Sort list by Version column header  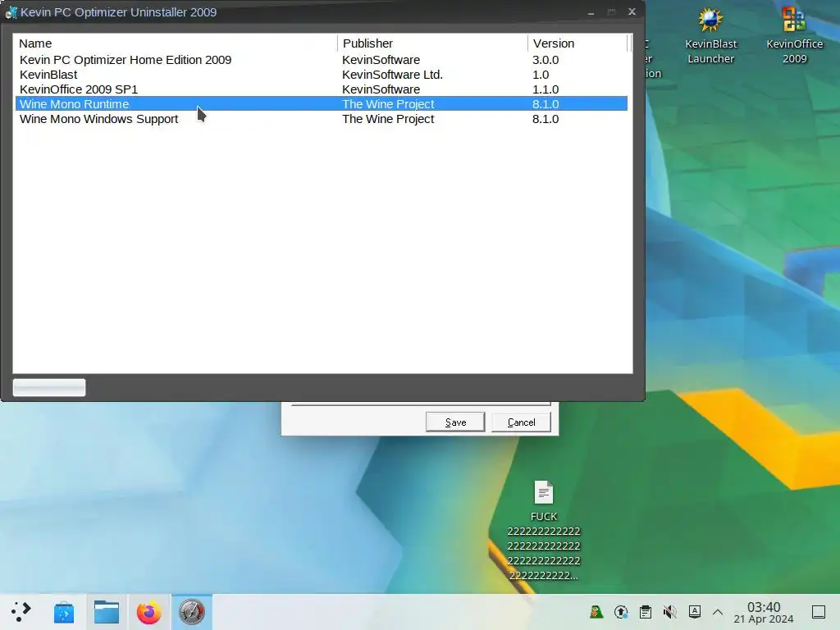pyautogui.click(x=577, y=43)
